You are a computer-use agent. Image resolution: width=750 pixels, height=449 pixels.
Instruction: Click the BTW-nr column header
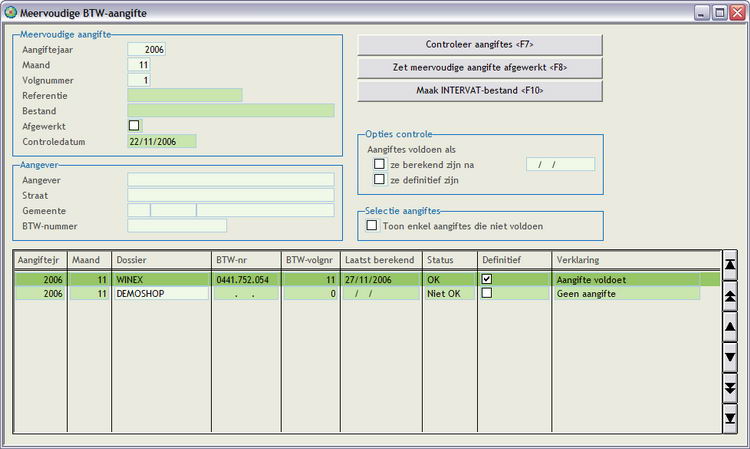point(246,260)
